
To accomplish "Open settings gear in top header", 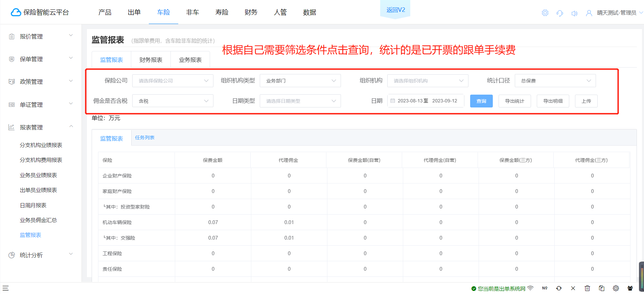I will click(545, 13).
